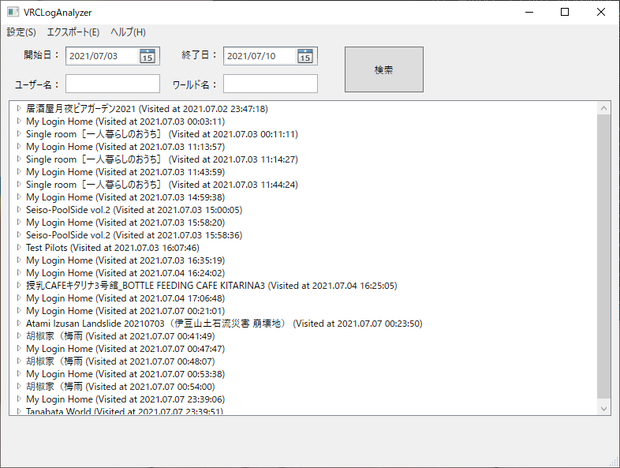This screenshot has height=468, width=620.
Task: Select the Tanabata World entry
Action: pyautogui.click(x=125, y=411)
